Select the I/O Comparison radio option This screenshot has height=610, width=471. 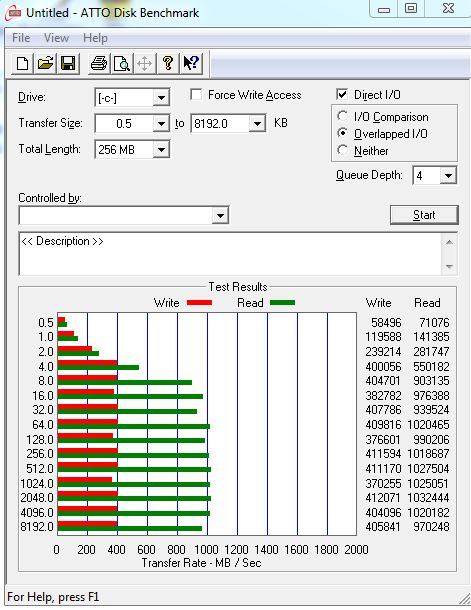click(x=342, y=116)
